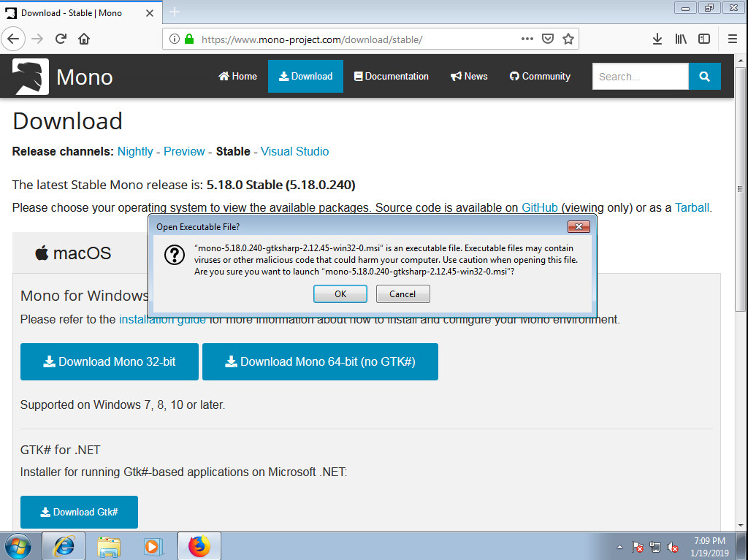
Task: Confirm launch with OK button
Action: point(340,294)
